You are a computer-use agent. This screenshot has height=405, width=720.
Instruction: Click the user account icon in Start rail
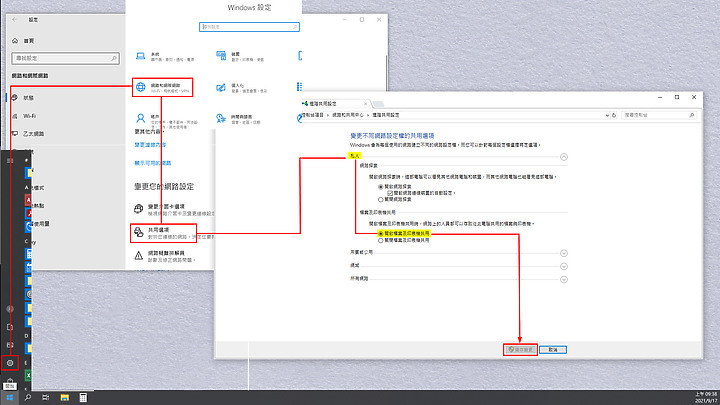(10, 309)
